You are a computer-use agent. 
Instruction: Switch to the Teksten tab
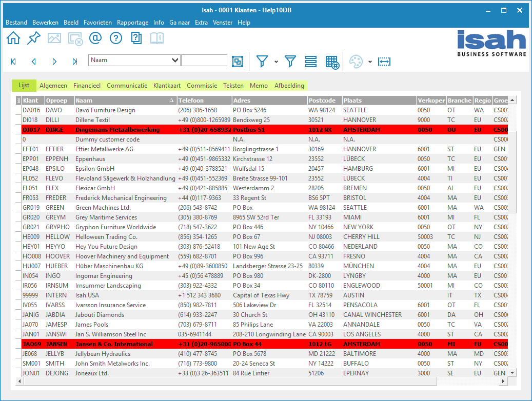coord(233,86)
